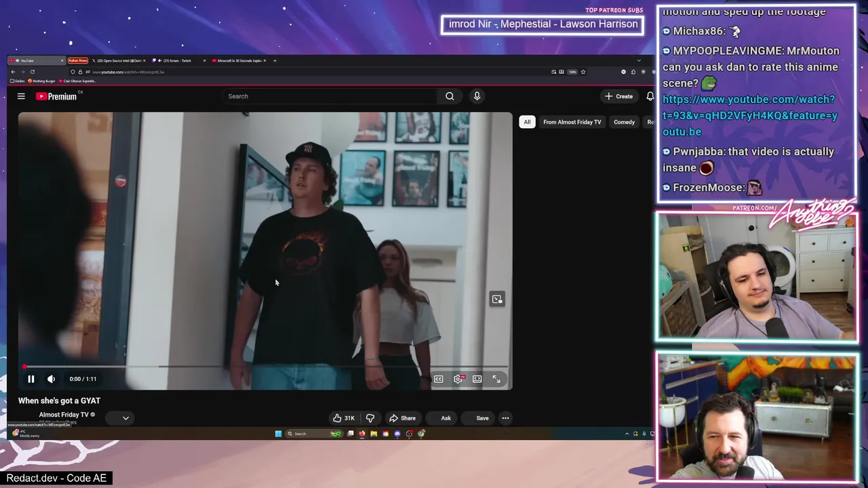Expand the browser tab list chevron
Viewport: 868px width, 488px height.
point(638,60)
